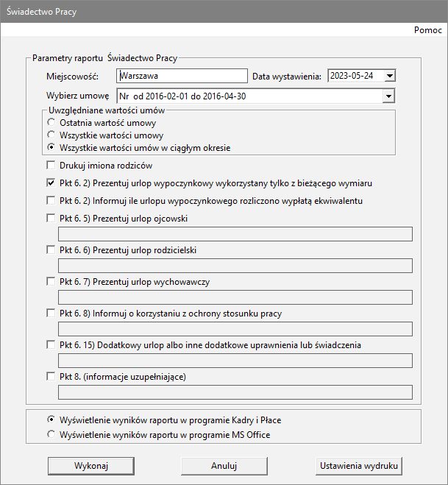Click the Wykonaj button
Viewport: 448px width, 485px height.
click(x=91, y=466)
